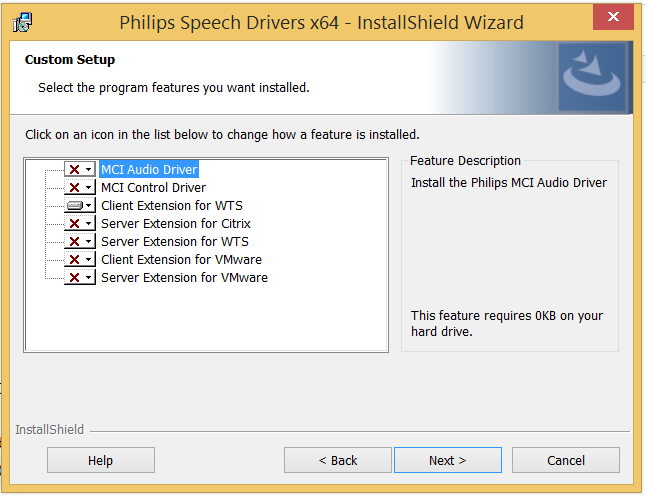Open install-state dropdown for Client Extension for VMware
Image resolution: width=646 pixels, height=496 pixels.
(x=80, y=260)
